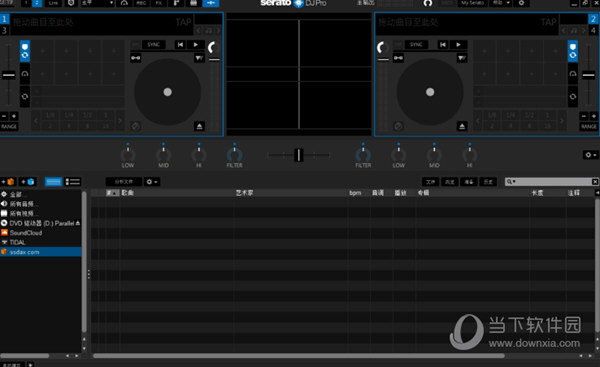Image resolution: width=600 pixels, height=367 pixels.
Task: Add new smart crate with blue icon
Action: (28, 182)
